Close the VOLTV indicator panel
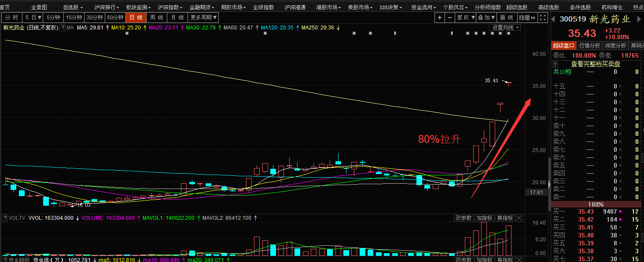Image resolution: width=644 pixels, height=262 pixels. click(519, 218)
